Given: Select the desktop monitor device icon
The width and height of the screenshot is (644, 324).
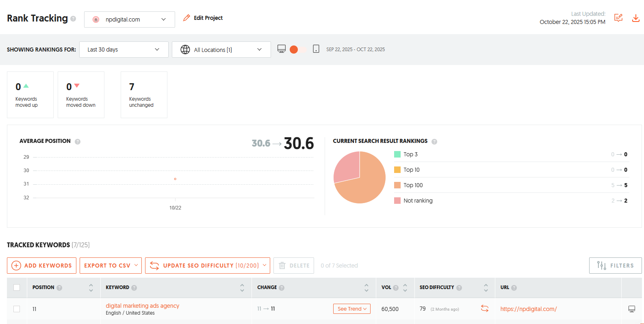Looking at the screenshot, I should (282, 49).
